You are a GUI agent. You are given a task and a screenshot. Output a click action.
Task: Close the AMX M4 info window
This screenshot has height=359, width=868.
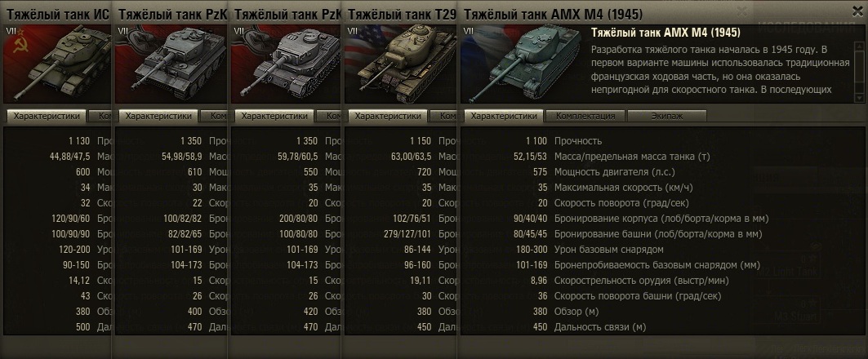tap(857, 11)
